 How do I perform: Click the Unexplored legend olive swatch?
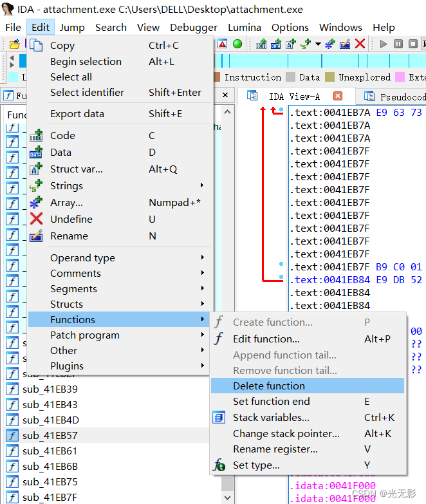[x=329, y=77]
